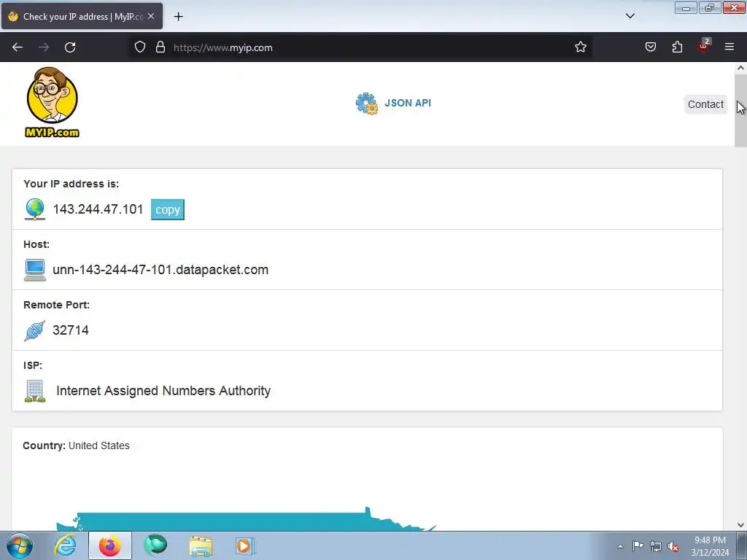Launch Internet Explorer from the taskbar

[x=65, y=545]
